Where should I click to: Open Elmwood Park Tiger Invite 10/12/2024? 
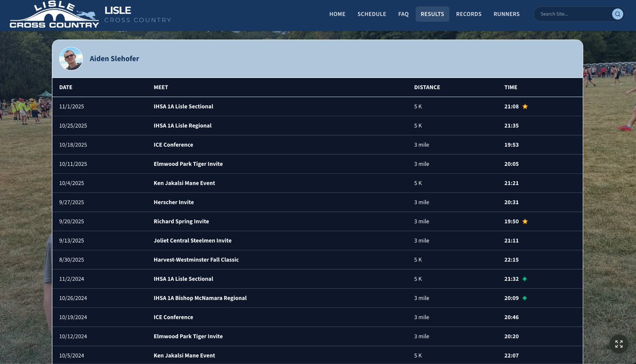click(188, 336)
